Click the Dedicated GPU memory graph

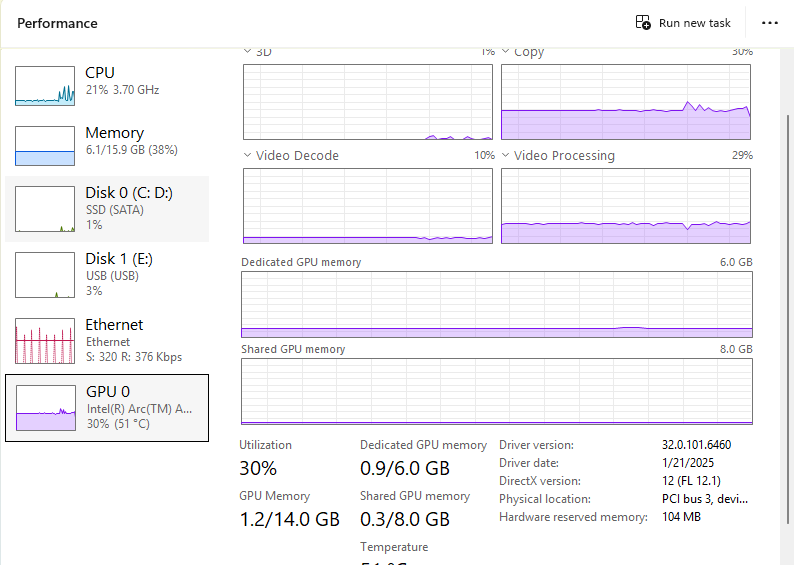(496, 304)
